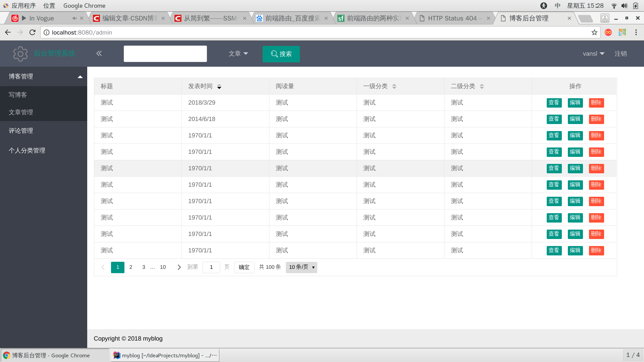The width and height of the screenshot is (644, 362).
Task: Go to pagination page 10
Action: click(x=163, y=267)
